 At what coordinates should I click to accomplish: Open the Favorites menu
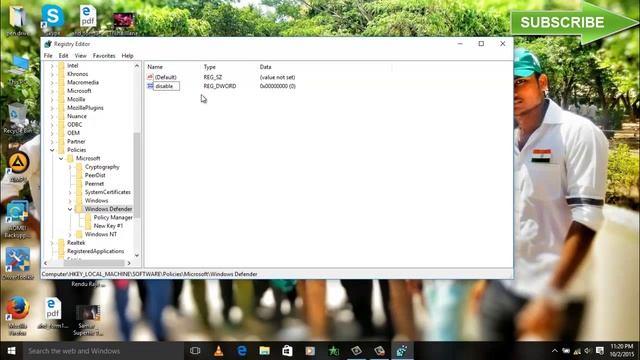(x=104, y=56)
